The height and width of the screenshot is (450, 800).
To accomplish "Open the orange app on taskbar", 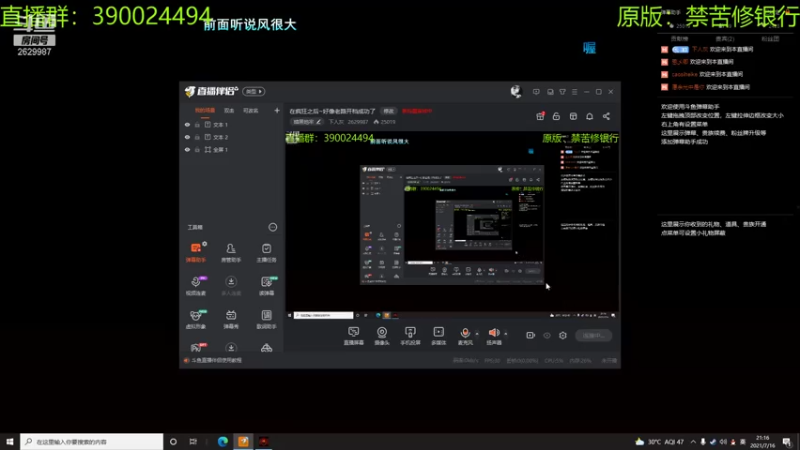I will point(243,442).
